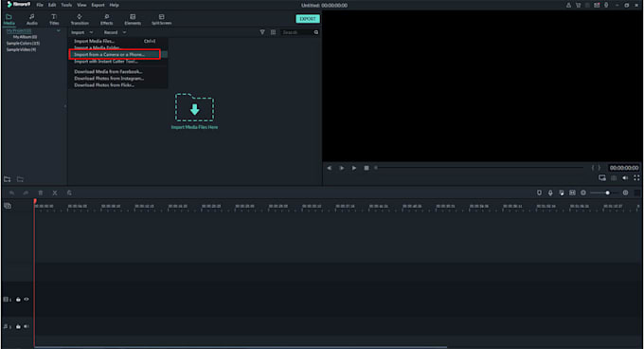Screen dimensions: 644x349
Task: Open the View menu
Action: point(81,5)
